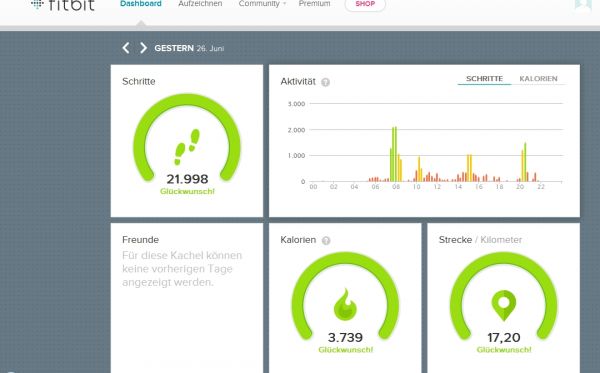Expand the Community dropdown menu
This screenshot has width=600, height=373.
tap(262, 4)
